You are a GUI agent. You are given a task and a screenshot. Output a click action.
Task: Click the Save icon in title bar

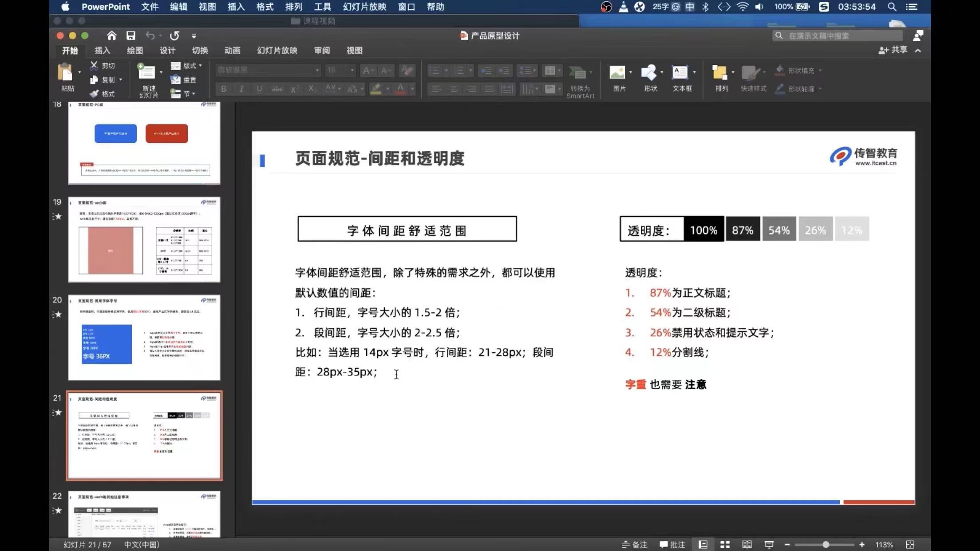click(x=130, y=35)
